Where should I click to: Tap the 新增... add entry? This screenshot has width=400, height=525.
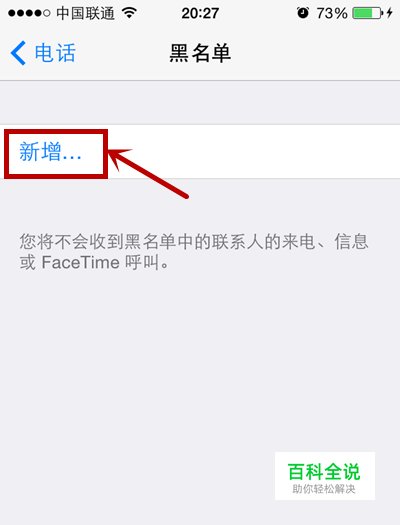pyautogui.click(x=50, y=152)
